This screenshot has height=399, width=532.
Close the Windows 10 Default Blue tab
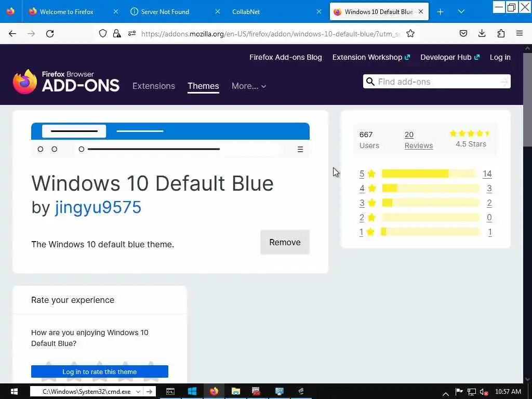(421, 11)
